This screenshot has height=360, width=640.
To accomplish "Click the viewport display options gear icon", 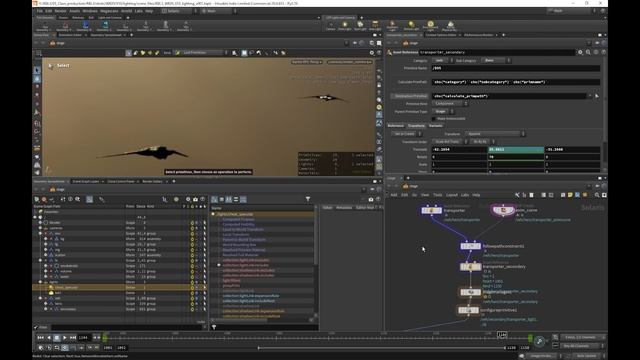I will [x=371, y=53].
